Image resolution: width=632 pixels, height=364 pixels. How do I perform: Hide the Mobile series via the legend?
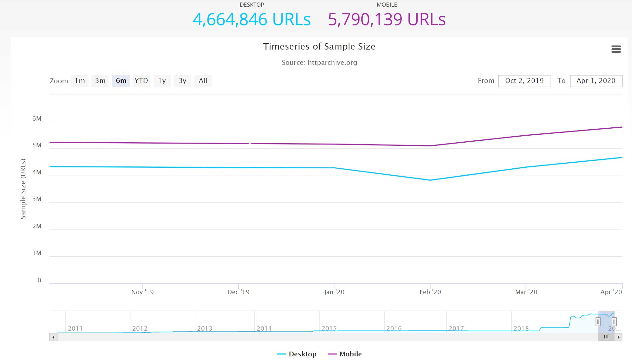click(345, 354)
